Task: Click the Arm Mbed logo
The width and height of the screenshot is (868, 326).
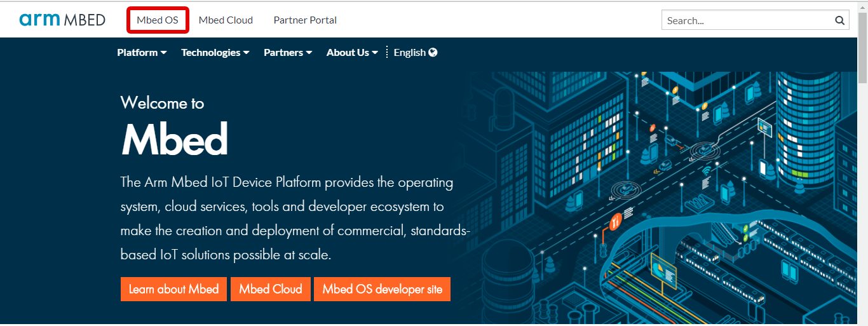Action: pos(62,20)
